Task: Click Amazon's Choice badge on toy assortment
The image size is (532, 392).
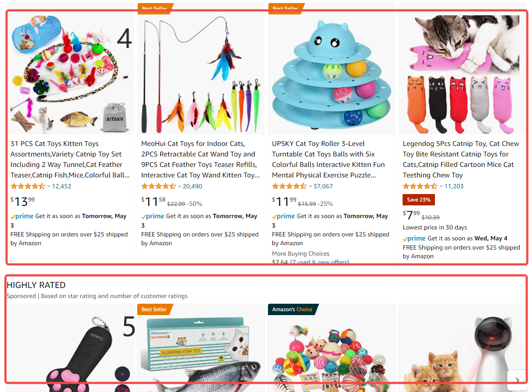Action: pyautogui.click(x=292, y=309)
